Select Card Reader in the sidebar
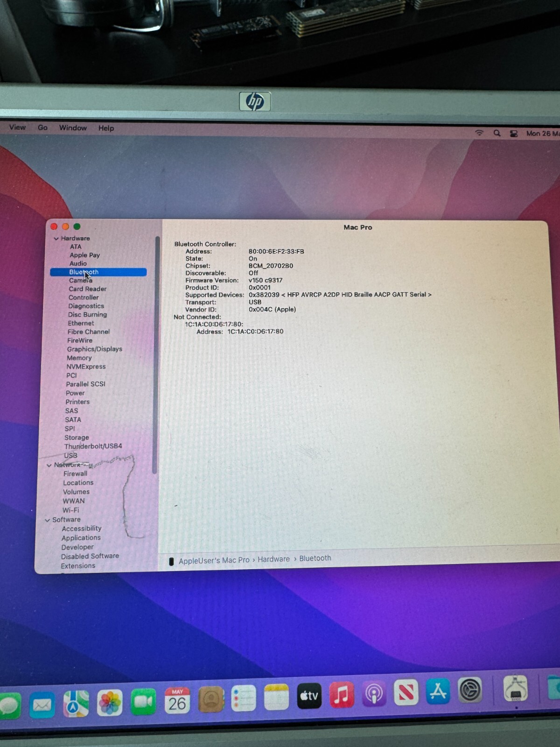The width and height of the screenshot is (560, 747). 88,289
